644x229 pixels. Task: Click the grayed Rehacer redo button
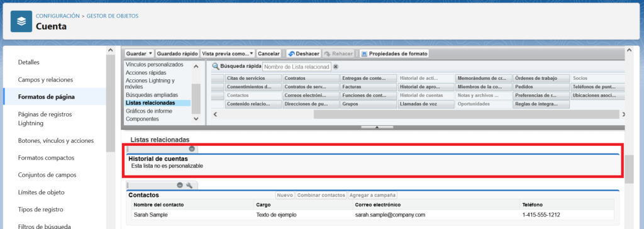click(338, 54)
